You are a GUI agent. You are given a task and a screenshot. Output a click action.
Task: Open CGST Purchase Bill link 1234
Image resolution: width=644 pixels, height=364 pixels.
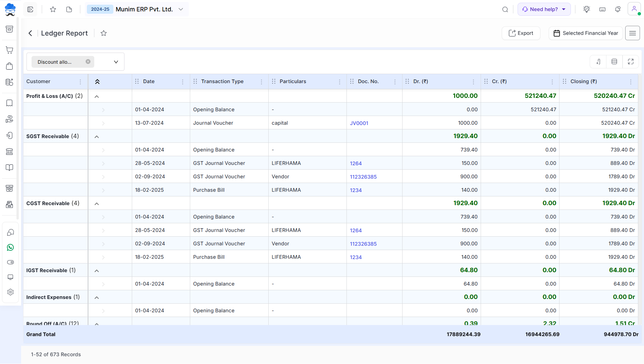(356, 257)
